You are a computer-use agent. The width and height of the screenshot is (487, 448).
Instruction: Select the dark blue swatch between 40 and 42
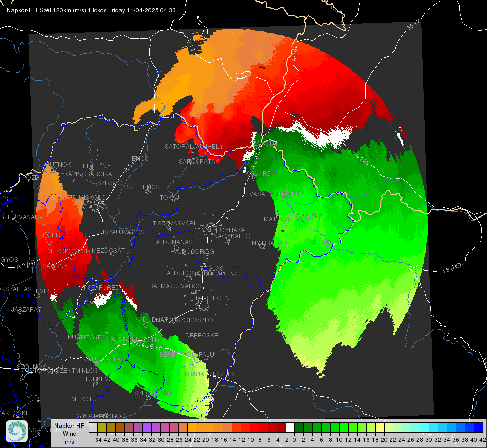pyautogui.click(x=479, y=427)
